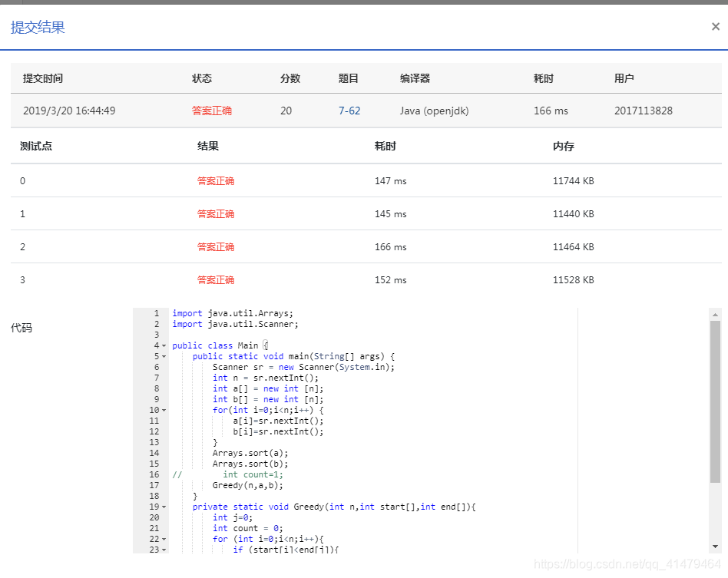Click memory value 11464 KB
Viewport: 728px width, 578px height.
click(x=573, y=247)
